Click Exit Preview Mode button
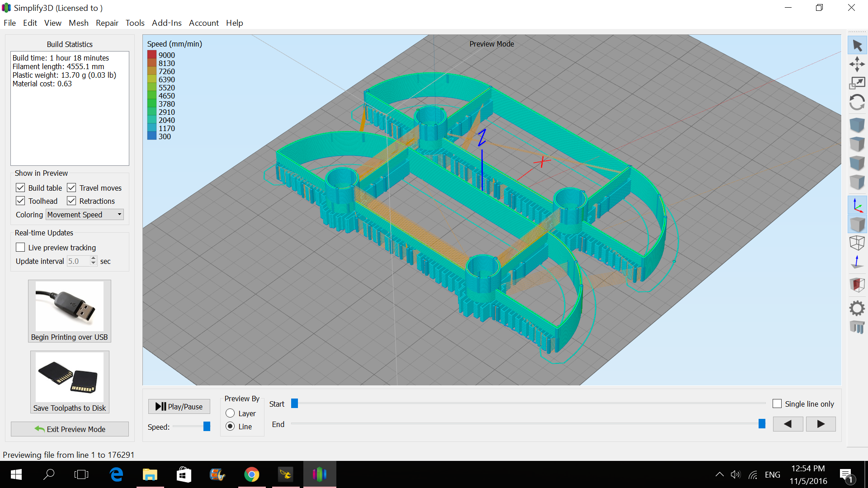Image resolution: width=868 pixels, height=488 pixels. (70, 429)
